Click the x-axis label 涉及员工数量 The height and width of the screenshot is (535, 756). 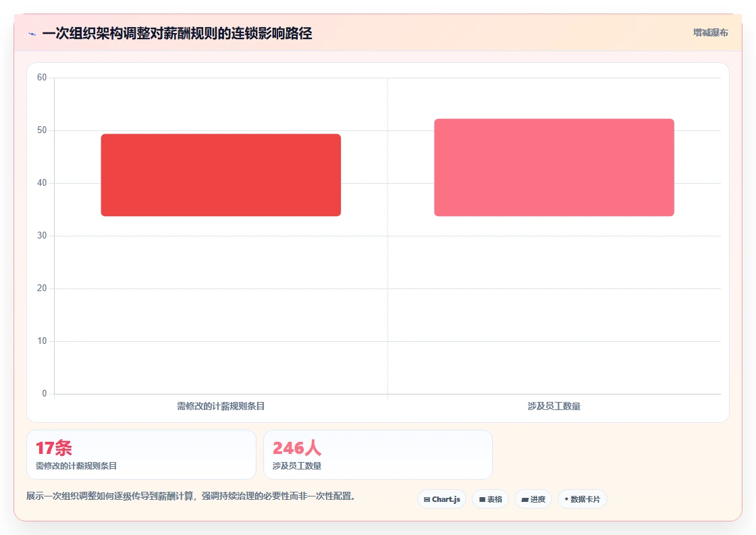pos(554,406)
